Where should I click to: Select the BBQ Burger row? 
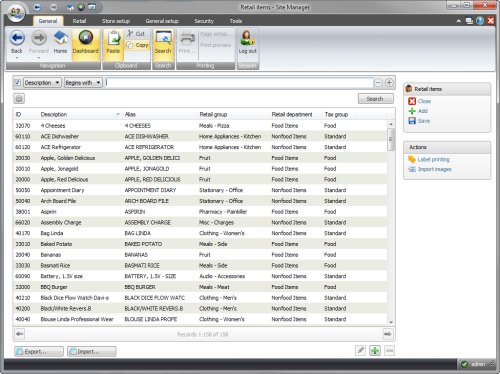point(200,287)
